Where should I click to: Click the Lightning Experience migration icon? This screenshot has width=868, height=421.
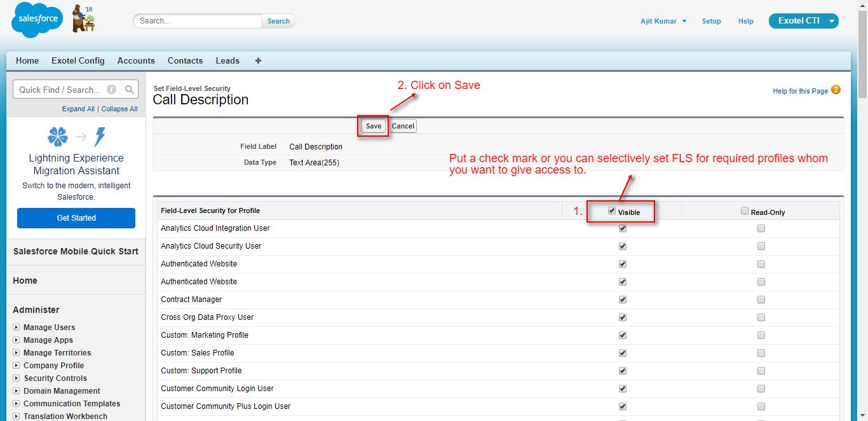(x=76, y=137)
